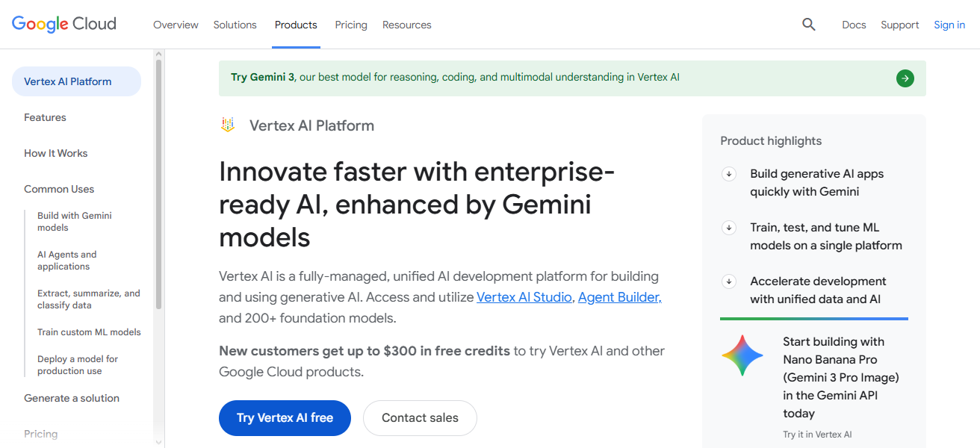
Task: Open the search icon
Action: pyautogui.click(x=808, y=24)
